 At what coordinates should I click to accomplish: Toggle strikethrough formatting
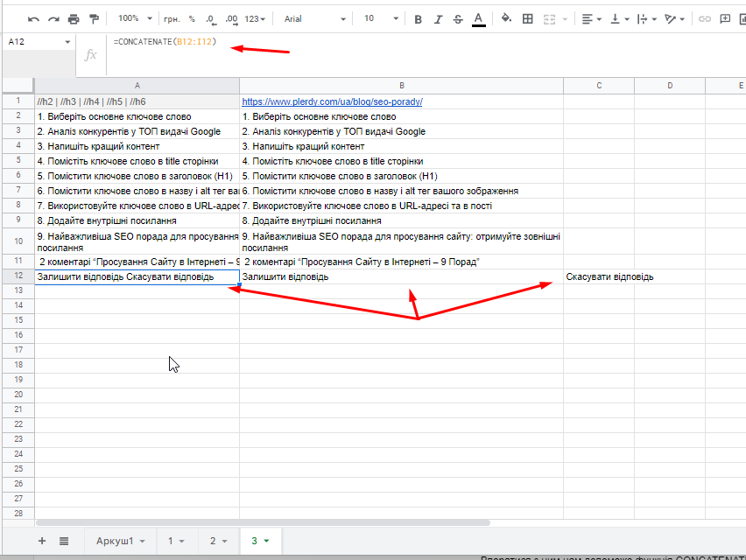point(458,18)
